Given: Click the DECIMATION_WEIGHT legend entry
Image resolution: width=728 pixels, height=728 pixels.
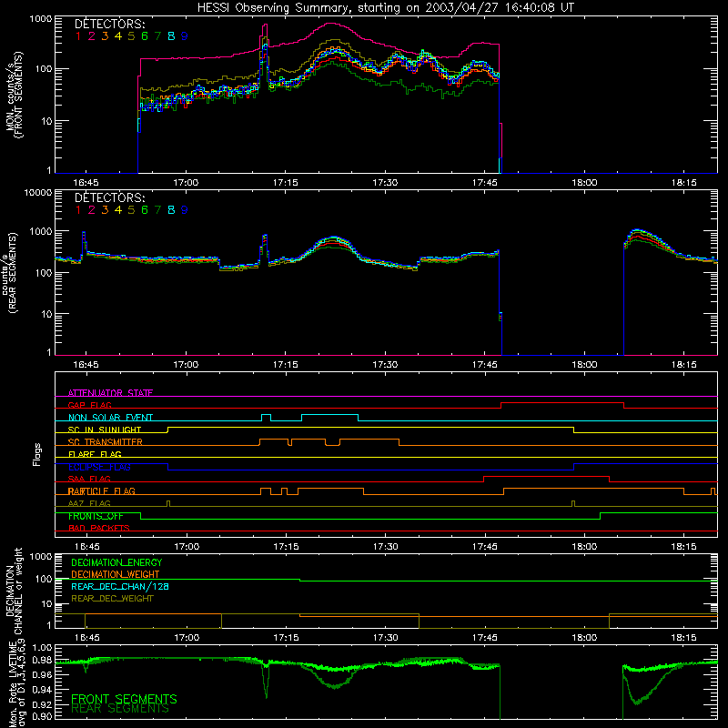Looking at the screenshot, I should [x=116, y=574].
